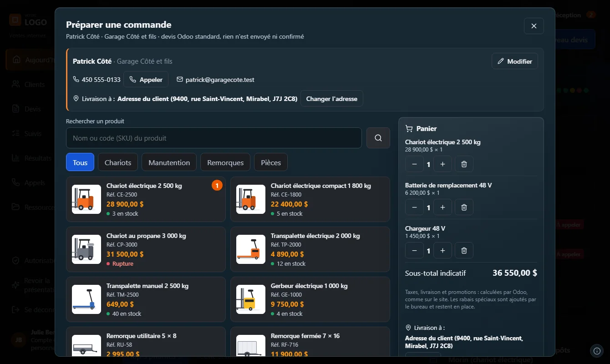The image size is (610, 364).
Task: Click the 36 550,00 $ subtotal amount
Action: click(x=515, y=273)
